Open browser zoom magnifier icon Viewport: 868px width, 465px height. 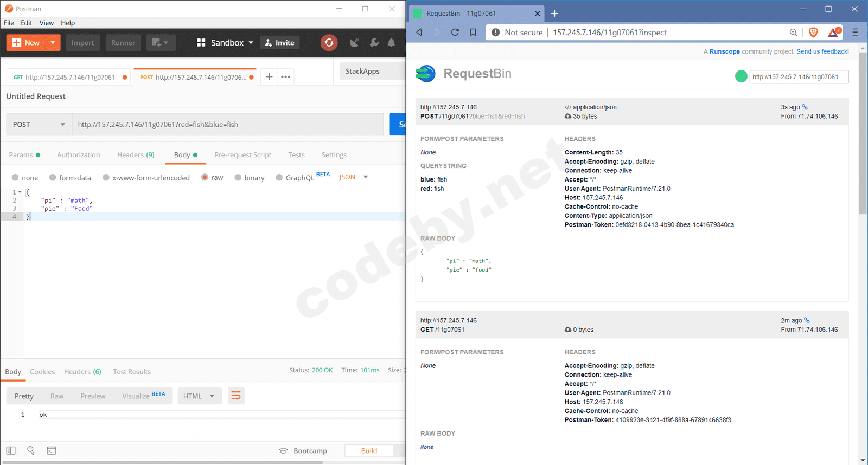tap(794, 33)
